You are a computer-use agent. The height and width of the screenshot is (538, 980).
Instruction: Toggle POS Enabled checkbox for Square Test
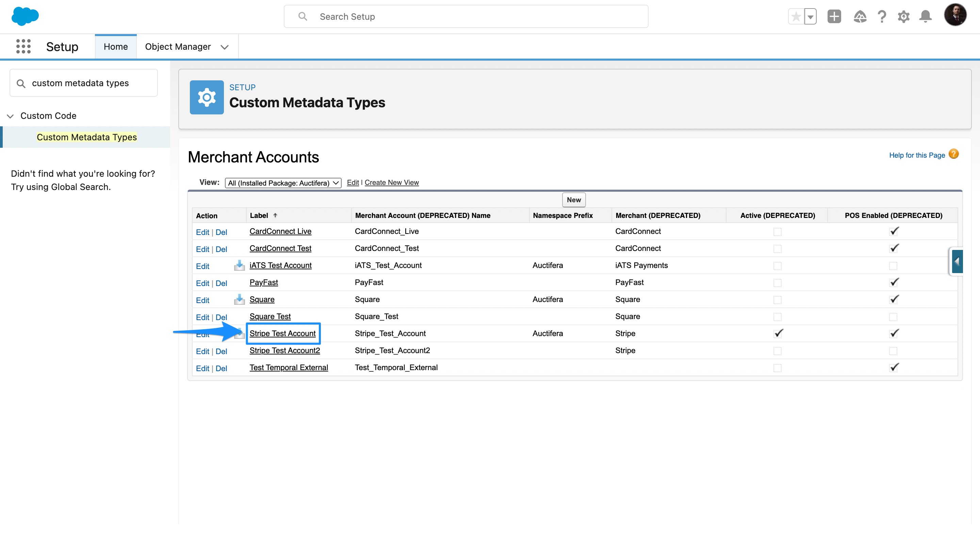point(893,317)
